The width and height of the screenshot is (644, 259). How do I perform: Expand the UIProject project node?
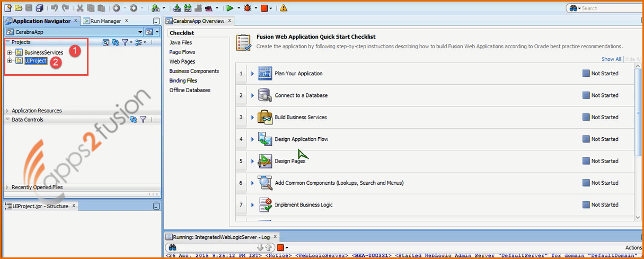(x=10, y=61)
